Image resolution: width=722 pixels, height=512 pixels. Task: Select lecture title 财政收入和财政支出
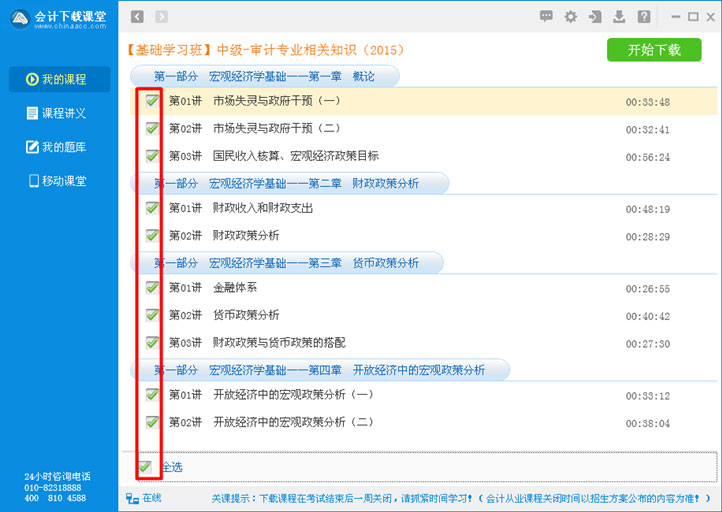[x=262, y=208]
